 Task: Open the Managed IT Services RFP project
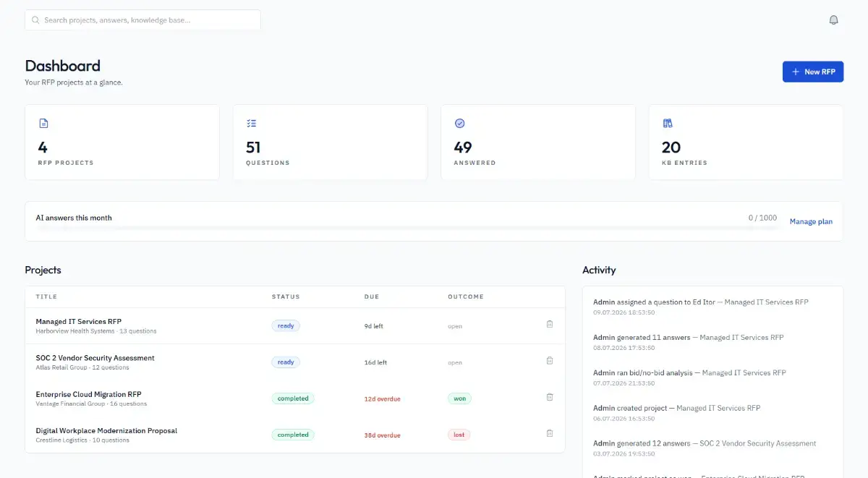pos(79,321)
